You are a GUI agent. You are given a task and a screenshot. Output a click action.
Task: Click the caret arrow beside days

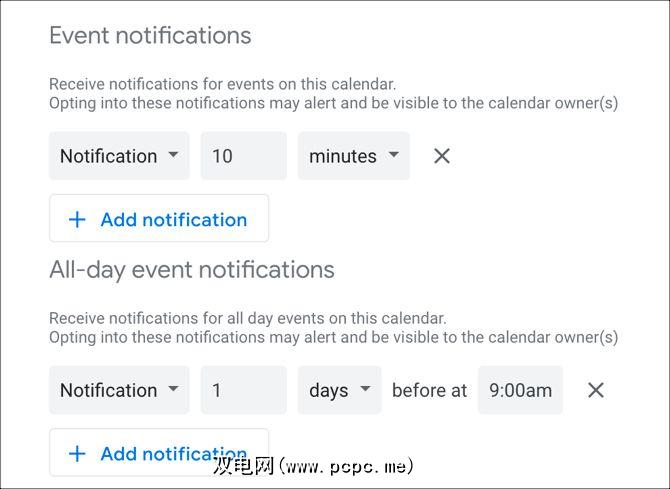tap(365, 389)
